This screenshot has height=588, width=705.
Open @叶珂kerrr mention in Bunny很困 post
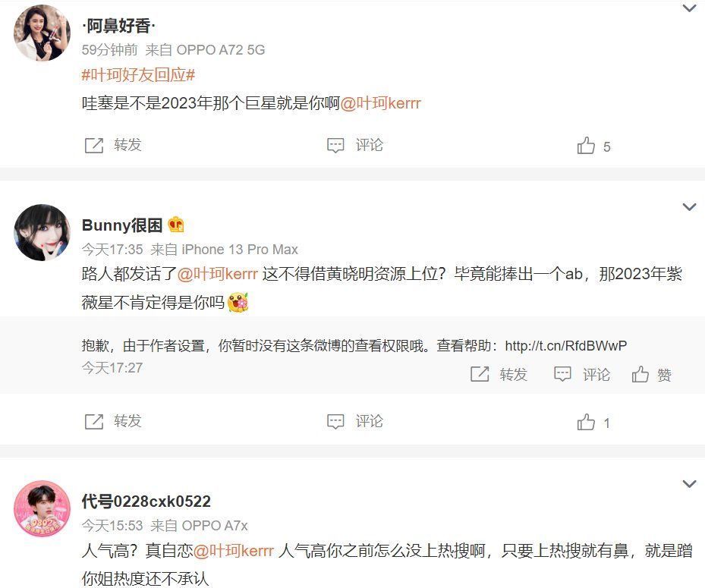click(218, 274)
